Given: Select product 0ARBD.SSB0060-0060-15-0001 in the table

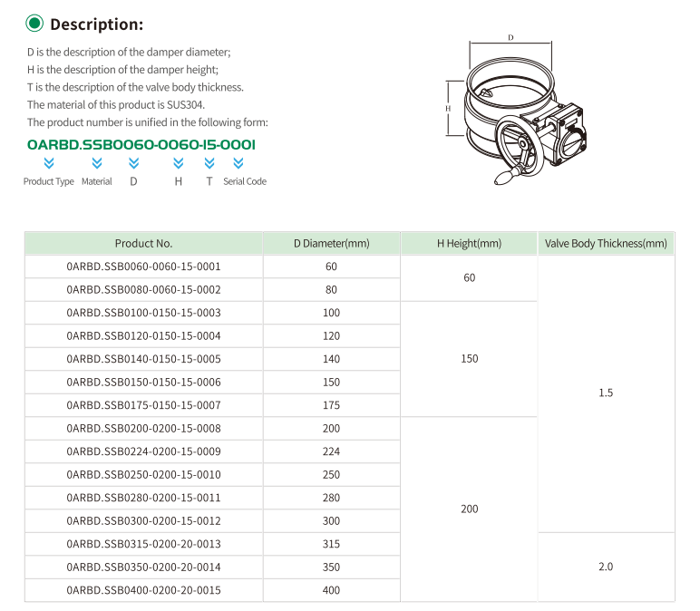Looking at the screenshot, I should (143, 267).
